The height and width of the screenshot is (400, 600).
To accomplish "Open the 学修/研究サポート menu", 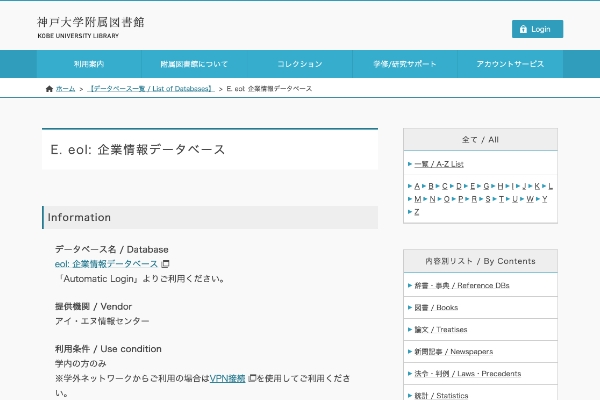I will (x=405, y=64).
